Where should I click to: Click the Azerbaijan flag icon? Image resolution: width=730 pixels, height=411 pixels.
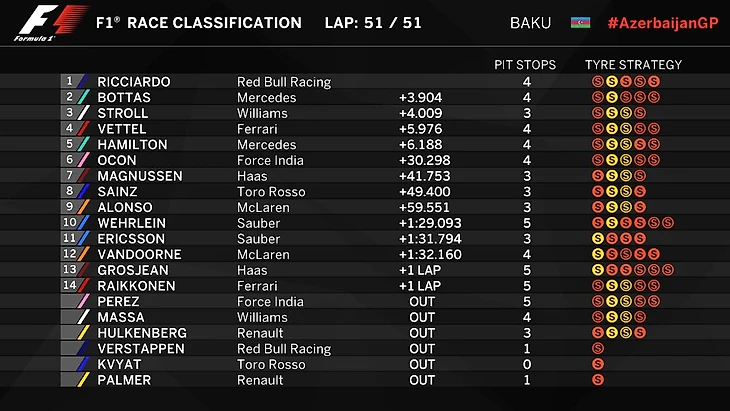[581, 22]
